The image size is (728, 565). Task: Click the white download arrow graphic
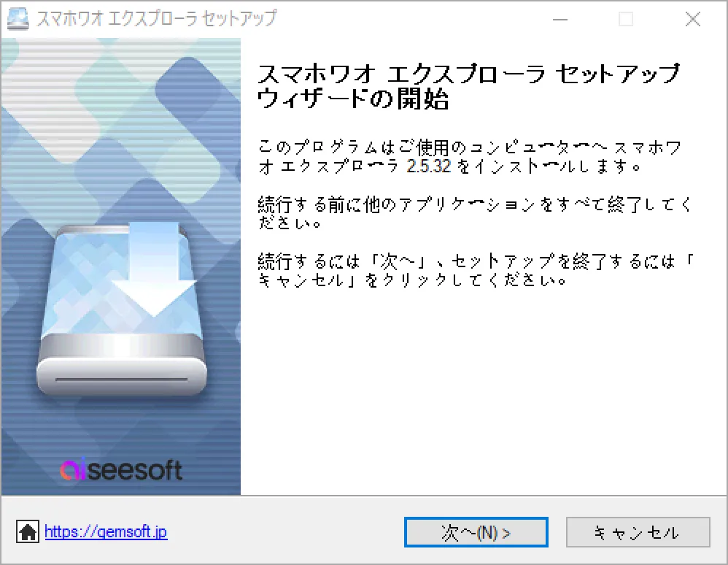[155, 269]
